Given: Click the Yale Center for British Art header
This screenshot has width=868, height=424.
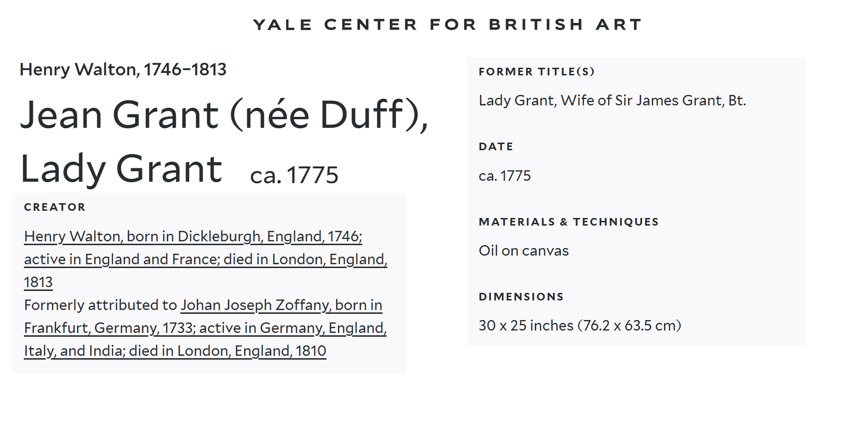Looking at the screenshot, I should (x=448, y=24).
